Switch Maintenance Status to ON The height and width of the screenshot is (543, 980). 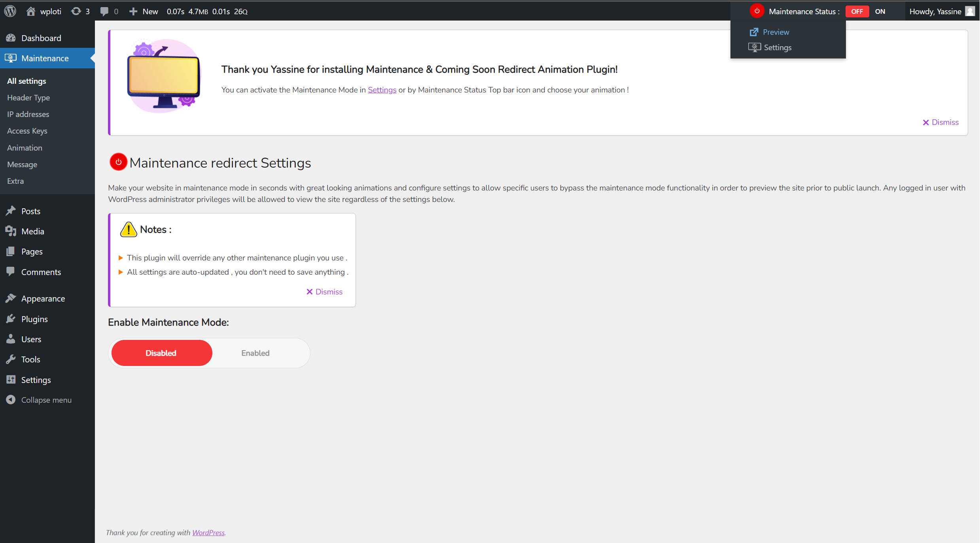coord(880,11)
